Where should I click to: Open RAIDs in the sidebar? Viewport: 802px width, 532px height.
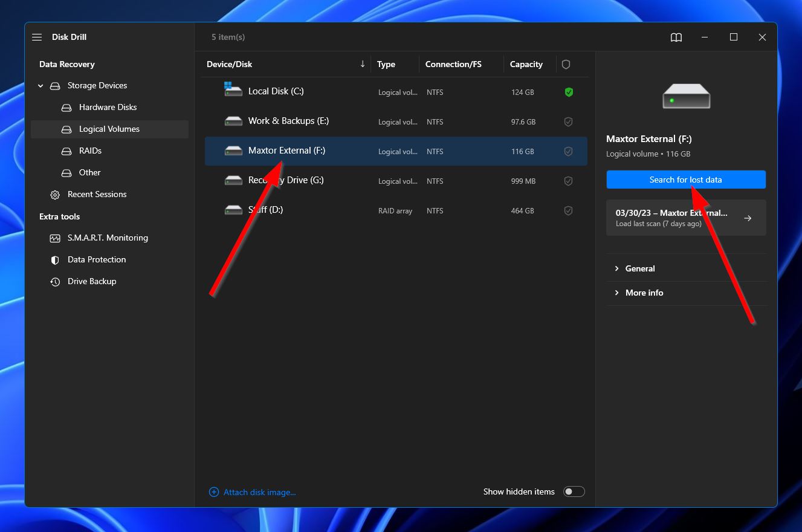109,151
